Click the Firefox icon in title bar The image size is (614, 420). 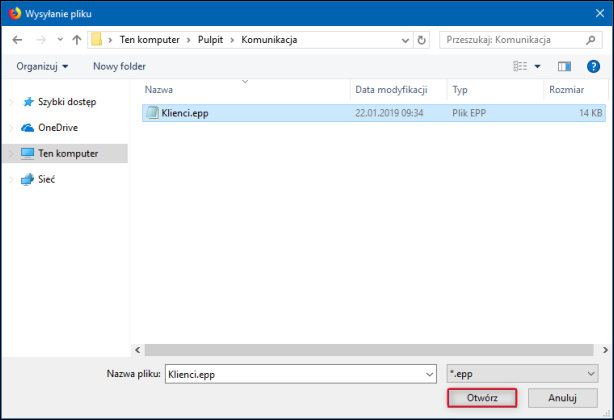point(15,13)
